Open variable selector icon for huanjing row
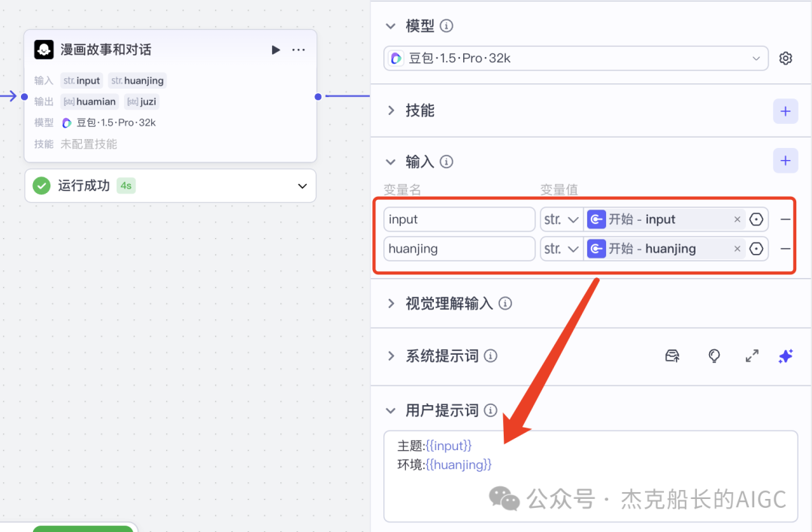Image resolution: width=812 pixels, height=532 pixels. tap(756, 249)
